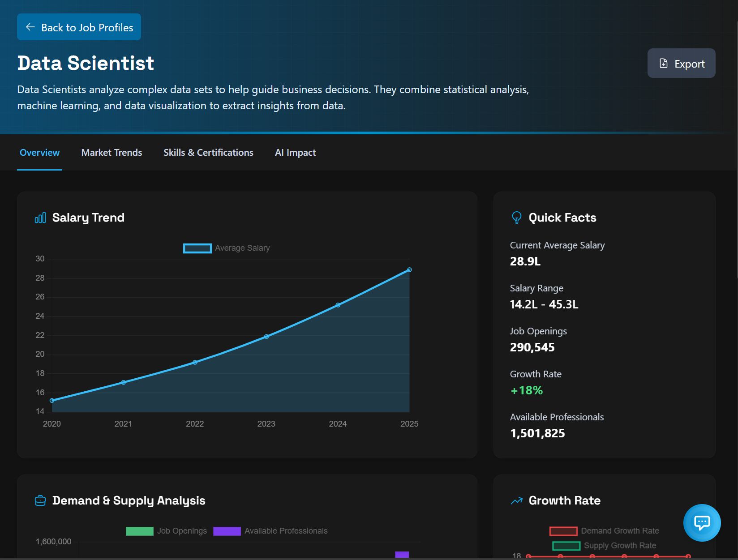This screenshot has width=738, height=560.
Task: Open the AI Impact tab
Action: point(295,153)
